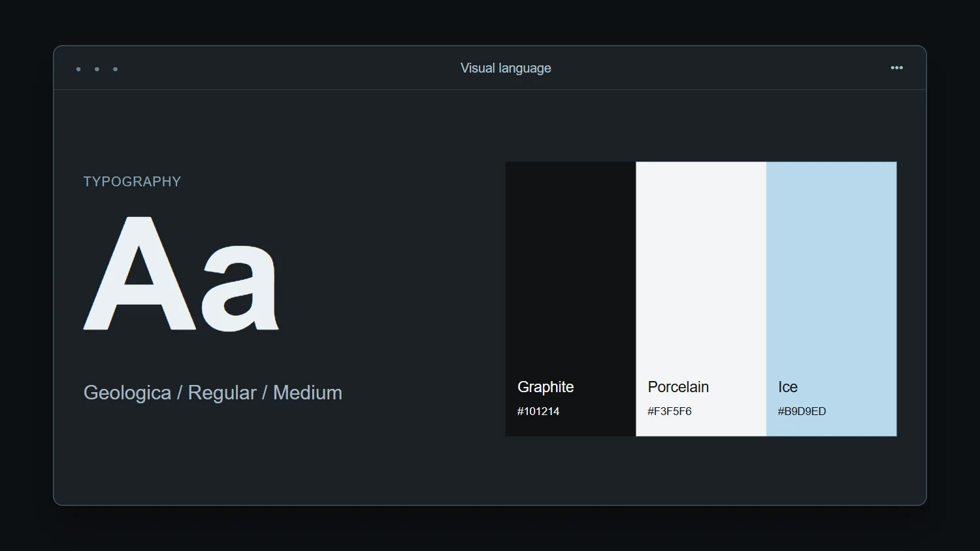Click the Visual language window title
980x551 pixels.
coord(506,68)
